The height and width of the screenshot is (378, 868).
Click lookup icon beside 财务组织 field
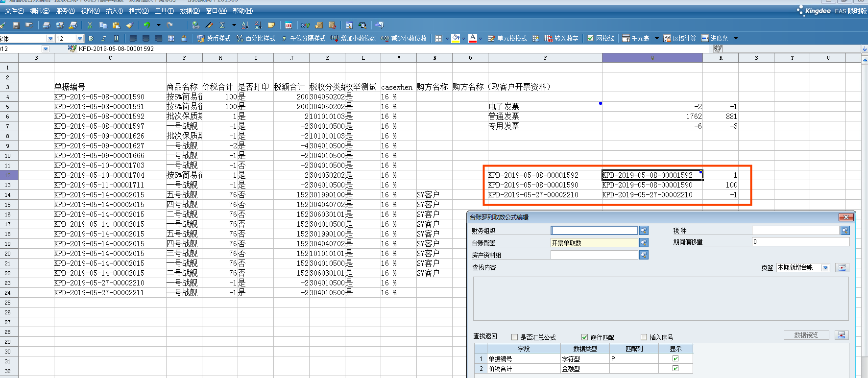tap(644, 230)
